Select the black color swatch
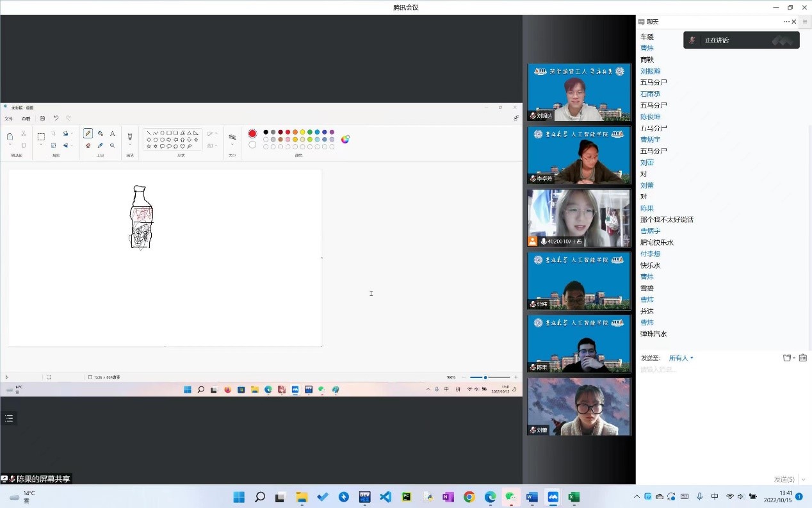The image size is (812, 508). pos(266,132)
